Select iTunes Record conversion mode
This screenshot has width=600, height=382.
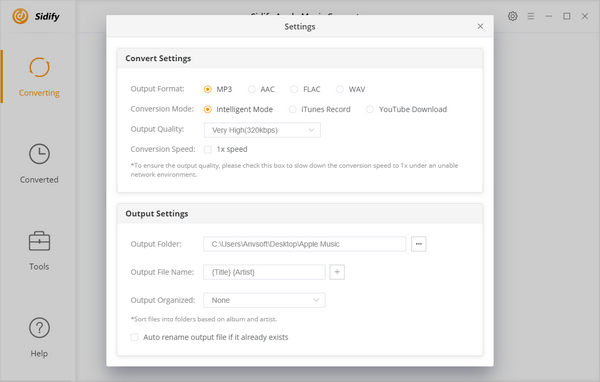[292, 109]
